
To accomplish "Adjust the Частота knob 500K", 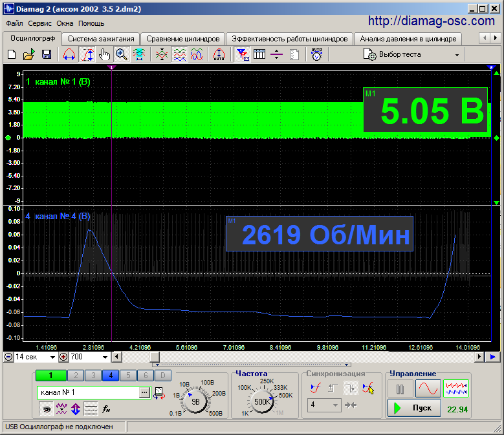I will tap(262, 401).
